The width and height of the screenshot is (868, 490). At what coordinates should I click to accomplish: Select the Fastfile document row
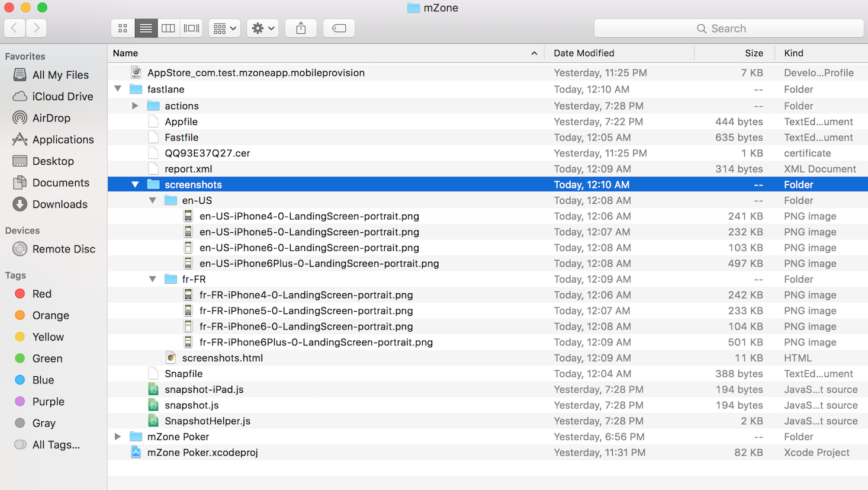point(181,137)
